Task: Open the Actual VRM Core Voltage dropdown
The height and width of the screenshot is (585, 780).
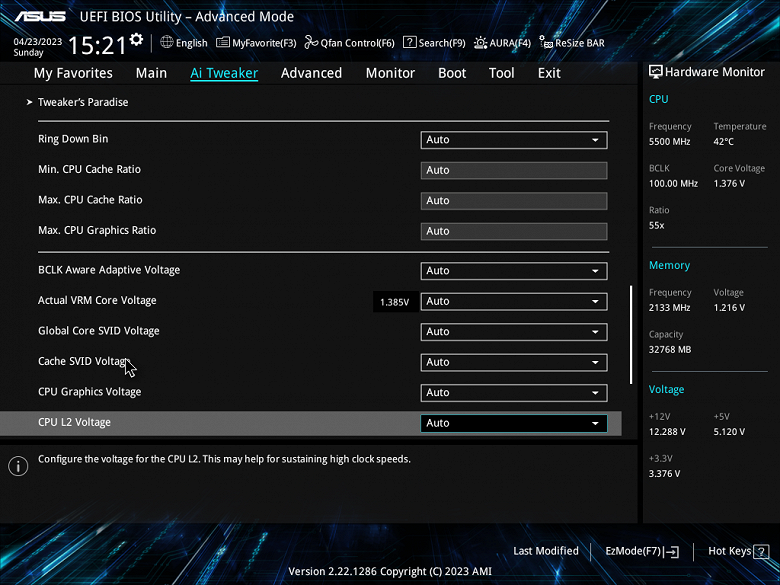Action: coord(514,301)
